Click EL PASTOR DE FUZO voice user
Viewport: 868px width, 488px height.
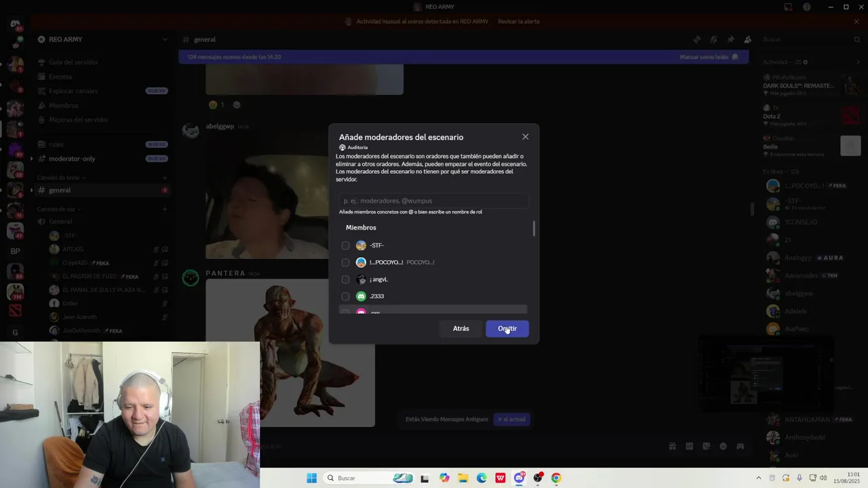(x=90, y=277)
